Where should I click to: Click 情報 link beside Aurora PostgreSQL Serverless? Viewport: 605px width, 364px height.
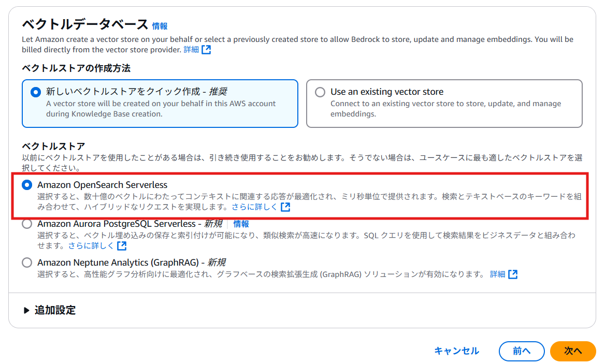tap(241, 224)
